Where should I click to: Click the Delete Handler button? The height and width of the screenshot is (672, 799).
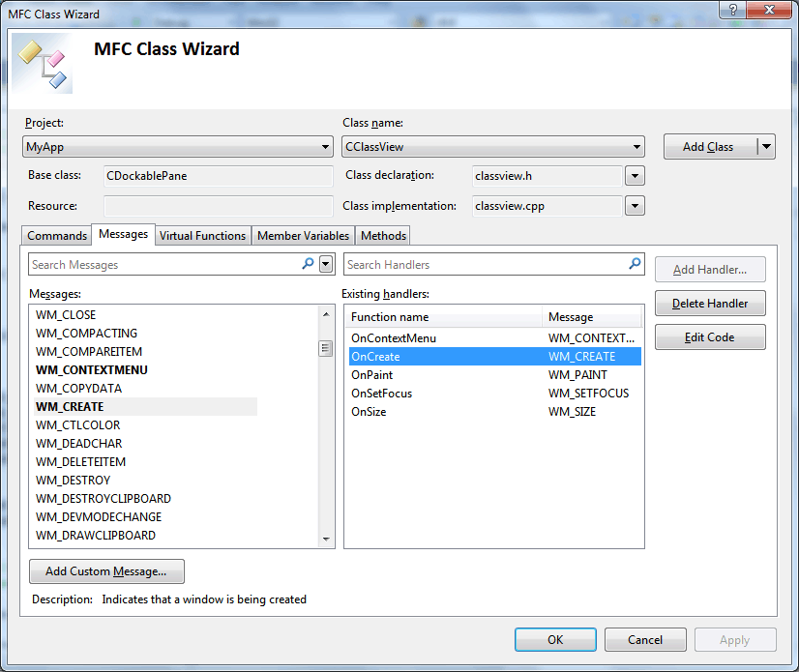[x=710, y=304]
